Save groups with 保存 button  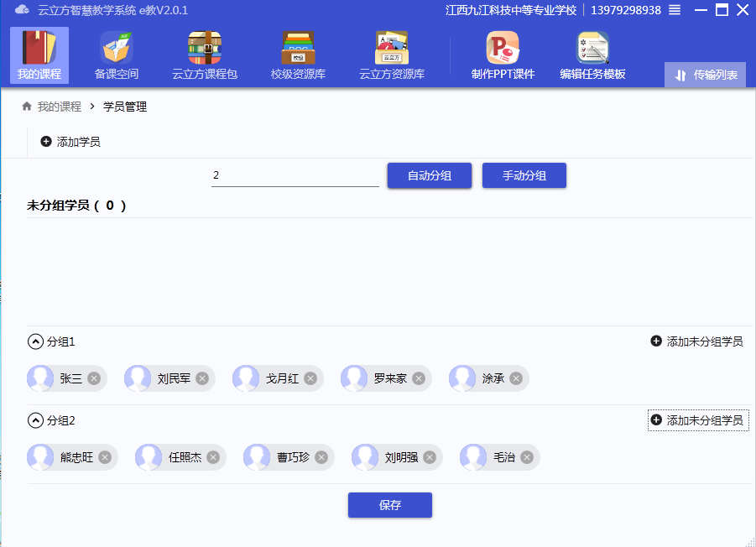click(389, 505)
